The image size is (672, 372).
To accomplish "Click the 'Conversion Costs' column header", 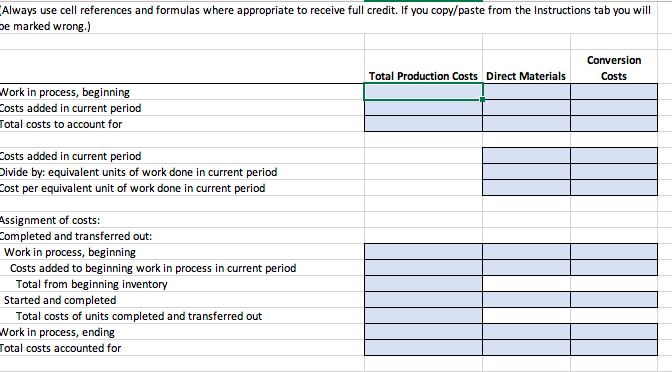I will point(614,68).
